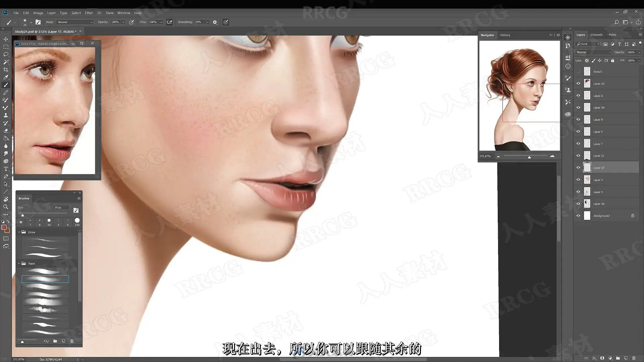Select the Eyedropper tool

point(6,77)
